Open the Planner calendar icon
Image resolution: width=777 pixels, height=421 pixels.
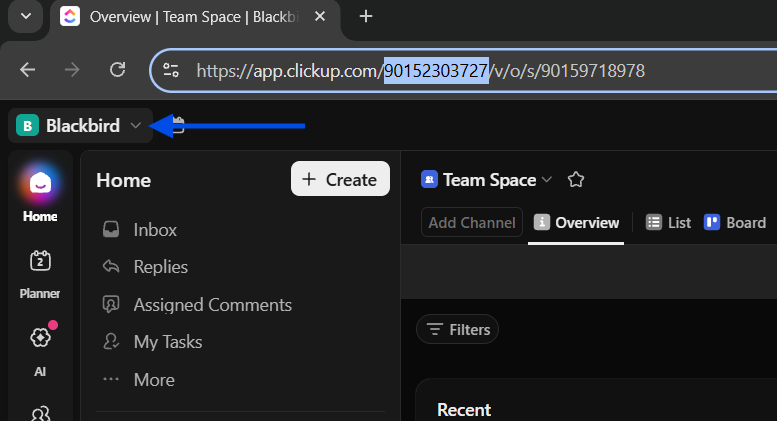point(40,261)
